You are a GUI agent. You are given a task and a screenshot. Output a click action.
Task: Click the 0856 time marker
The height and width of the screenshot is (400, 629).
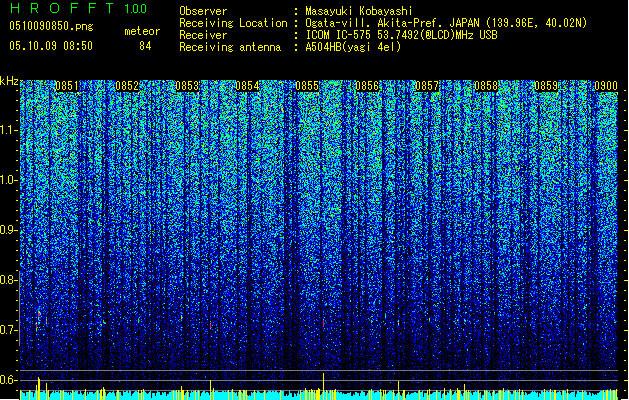367,86
